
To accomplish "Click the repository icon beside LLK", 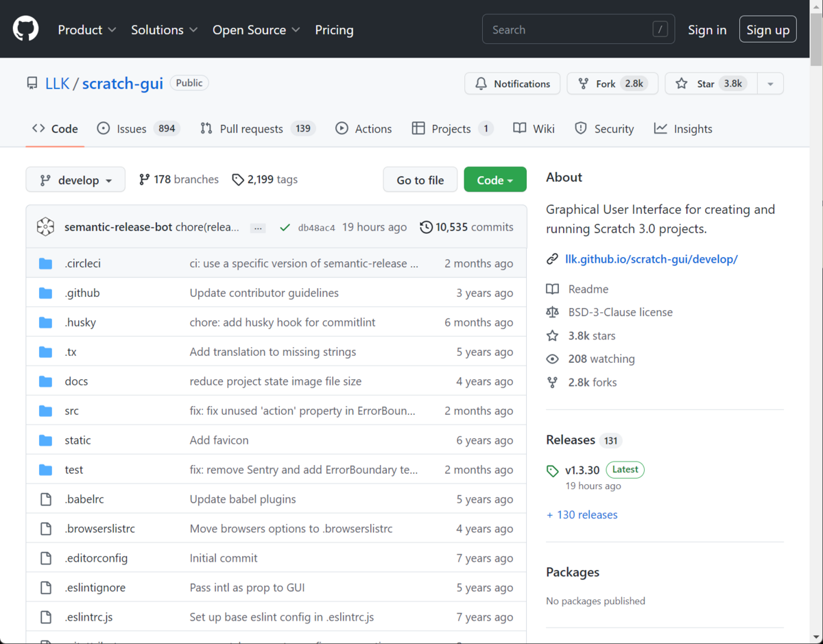I will pos(32,84).
